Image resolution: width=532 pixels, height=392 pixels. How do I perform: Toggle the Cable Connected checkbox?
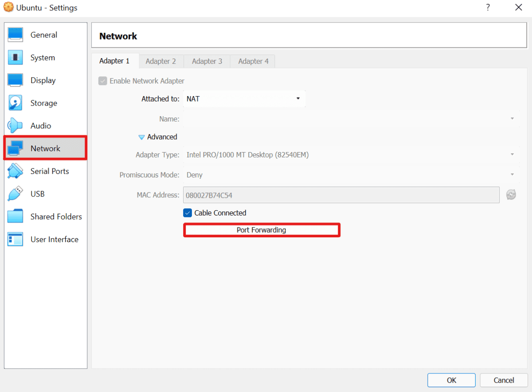tap(188, 213)
